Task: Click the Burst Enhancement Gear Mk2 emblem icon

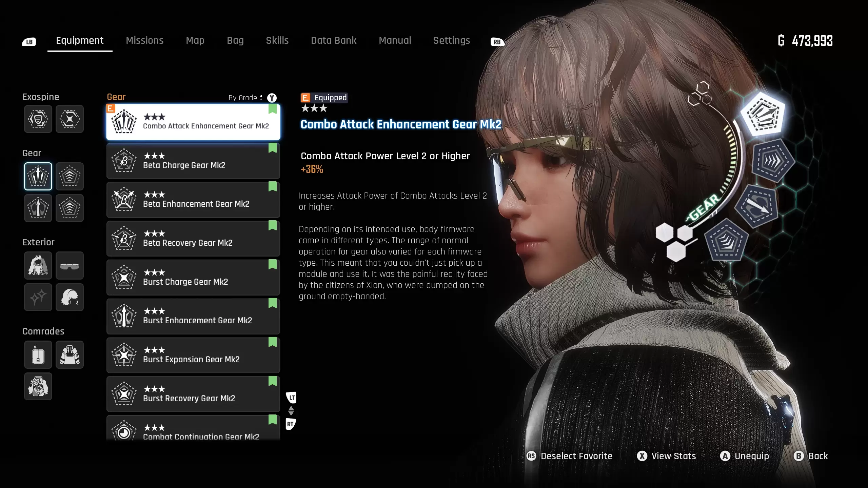Action: 124,316
